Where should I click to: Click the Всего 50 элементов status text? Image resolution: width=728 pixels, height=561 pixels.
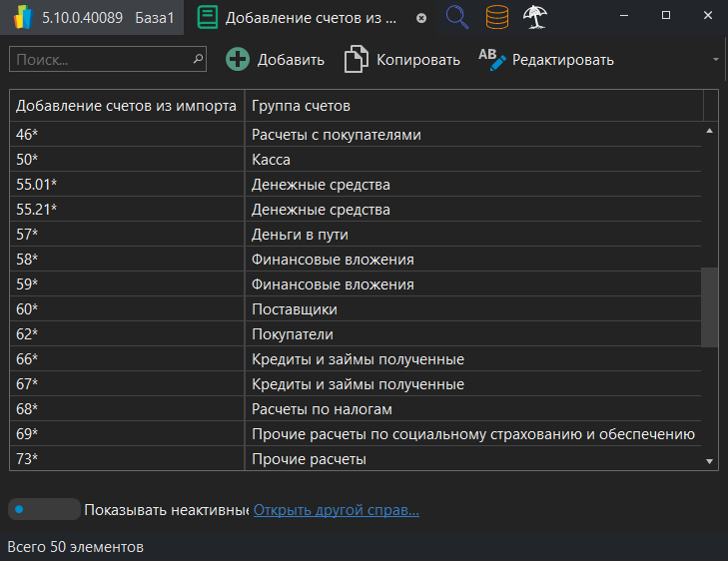pyautogui.click(x=75, y=547)
